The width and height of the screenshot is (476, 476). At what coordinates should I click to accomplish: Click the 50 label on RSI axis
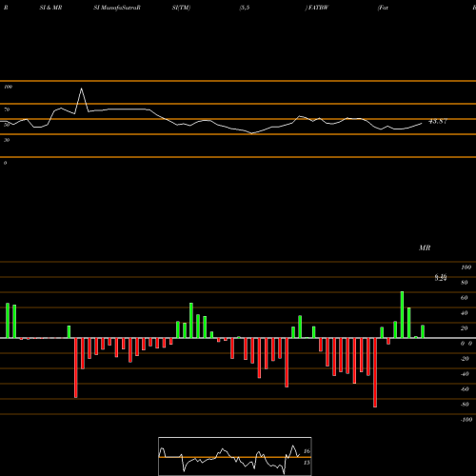pyautogui.click(x=7, y=125)
